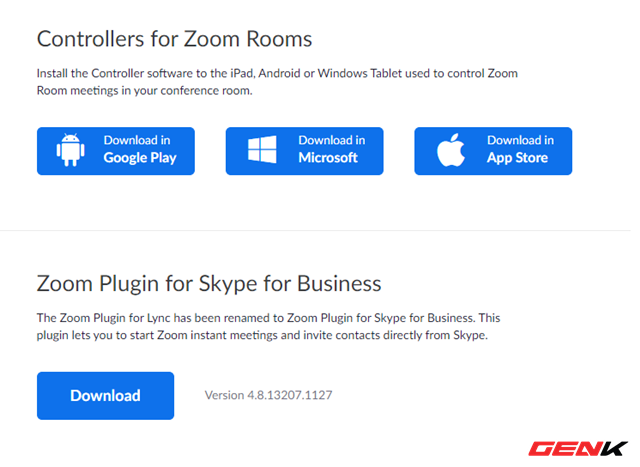The height and width of the screenshot is (467, 640).
Task: Click the bold Google Play label
Action: (140, 158)
